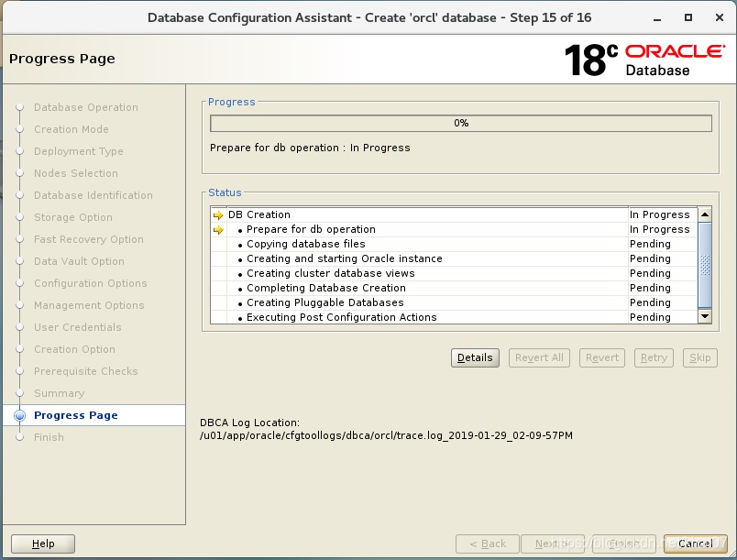Select the Creation Option step

pyautogui.click(x=74, y=349)
